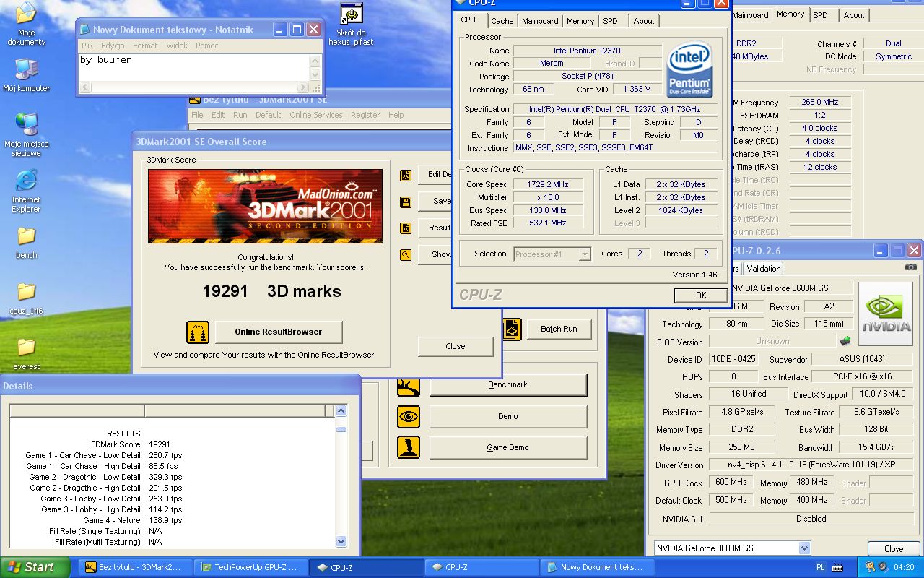
Task: Click in Notepad text area 'by buuren'
Action: tap(106, 60)
